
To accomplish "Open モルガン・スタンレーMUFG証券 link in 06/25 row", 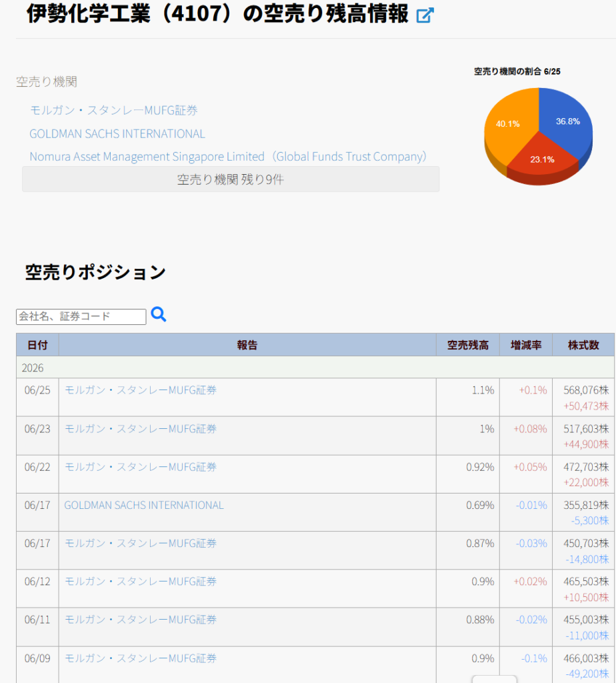I will click(x=141, y=390).
